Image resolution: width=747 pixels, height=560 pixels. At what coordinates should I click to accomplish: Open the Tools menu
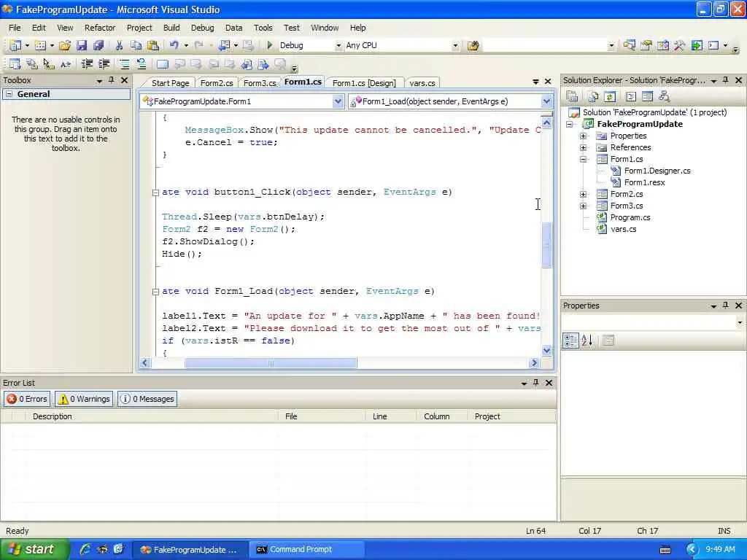(263, 28)
